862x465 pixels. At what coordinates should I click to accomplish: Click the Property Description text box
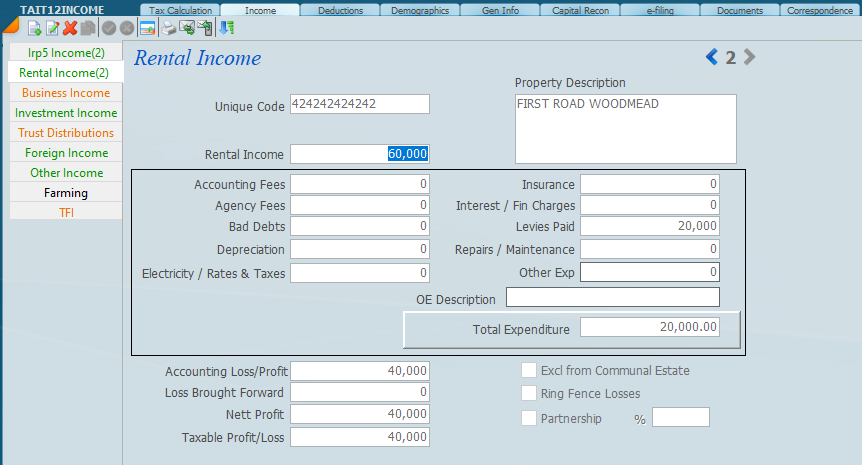coord(625,129)
